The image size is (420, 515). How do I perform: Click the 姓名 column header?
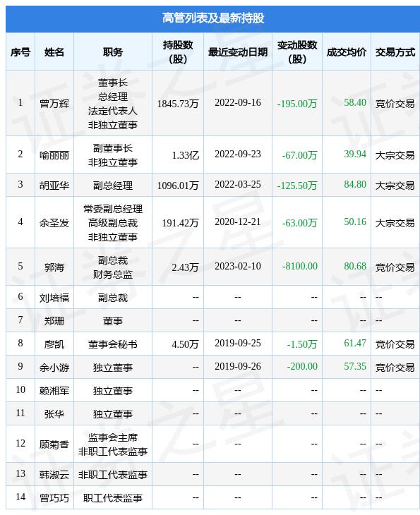(x=54, y=52)
